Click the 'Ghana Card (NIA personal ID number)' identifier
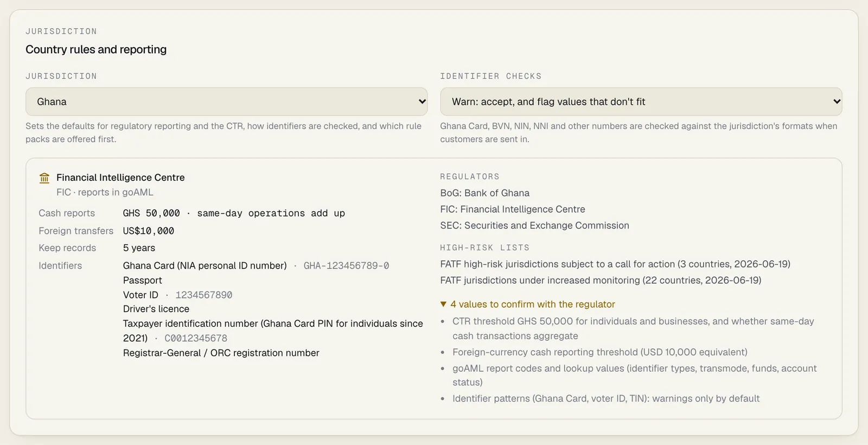Screen dimensions: 868x445 (205, 265)
